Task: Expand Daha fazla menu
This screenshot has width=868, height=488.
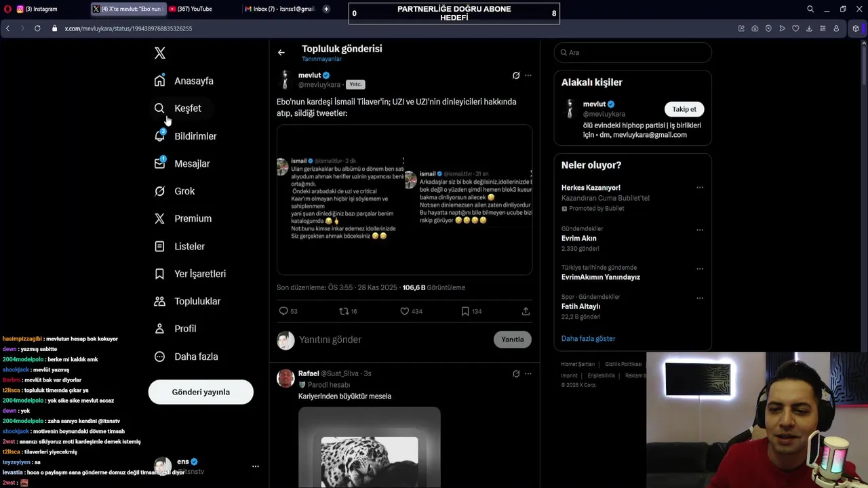Action: (x=186, y=357)
